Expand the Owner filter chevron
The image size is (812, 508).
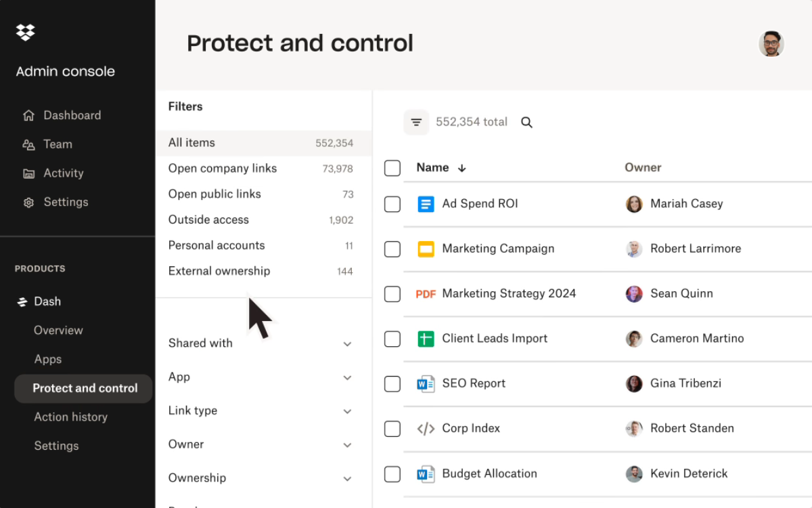pyautogui.click(x=347, y=445)
